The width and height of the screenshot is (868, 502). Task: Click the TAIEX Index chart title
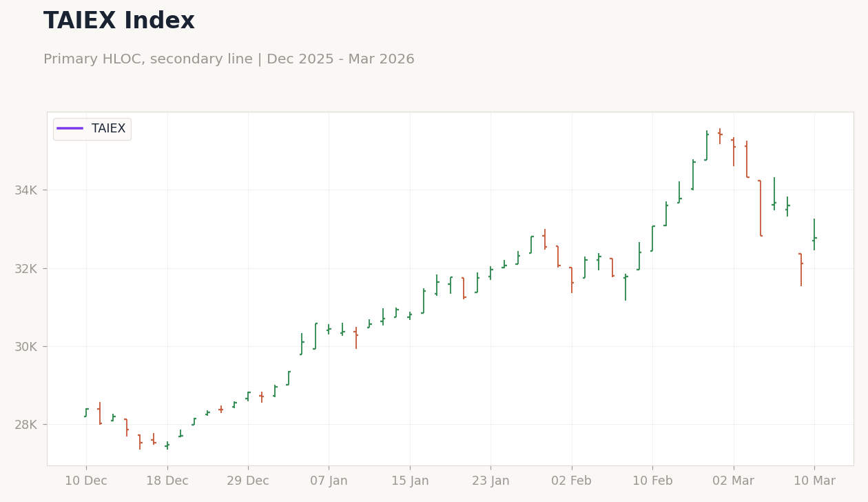(119, 21)
